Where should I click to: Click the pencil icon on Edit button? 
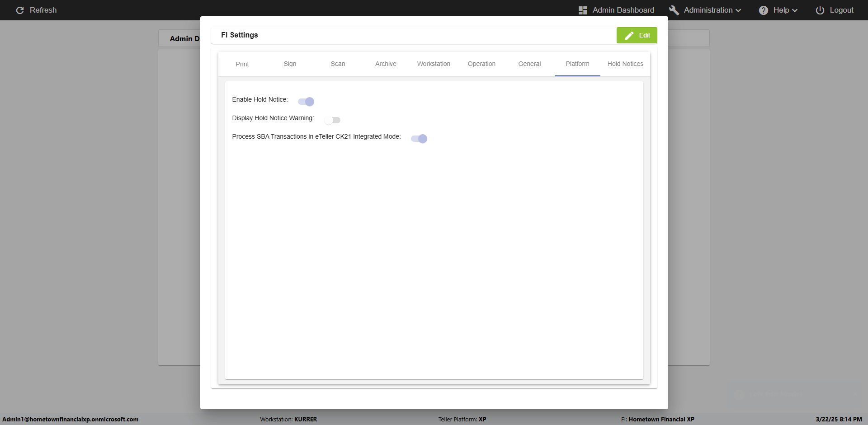(629, 35)
